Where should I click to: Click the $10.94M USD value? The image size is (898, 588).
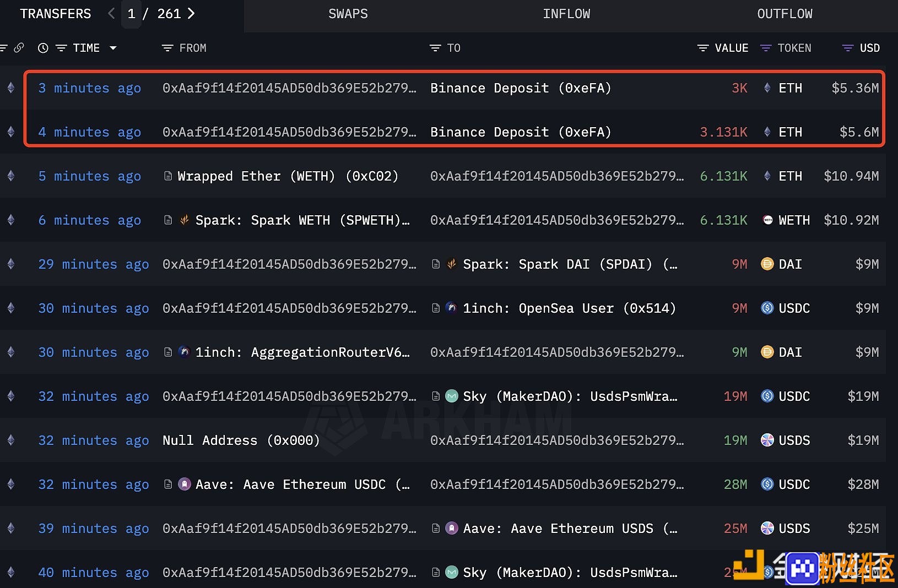(x=851, y=176)
